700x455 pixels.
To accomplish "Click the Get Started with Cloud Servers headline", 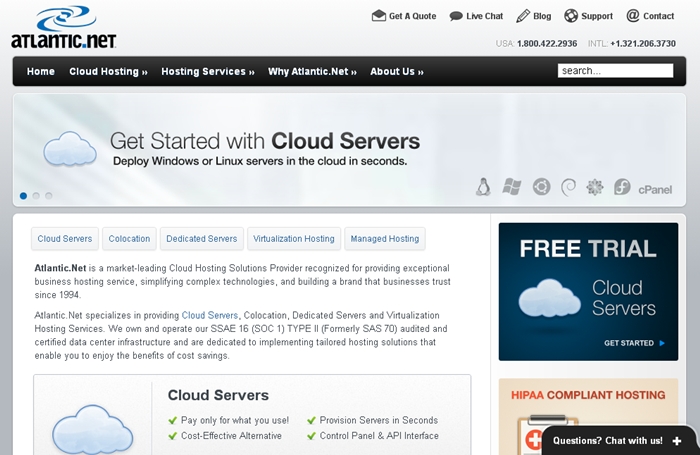I will pos(265,141).
